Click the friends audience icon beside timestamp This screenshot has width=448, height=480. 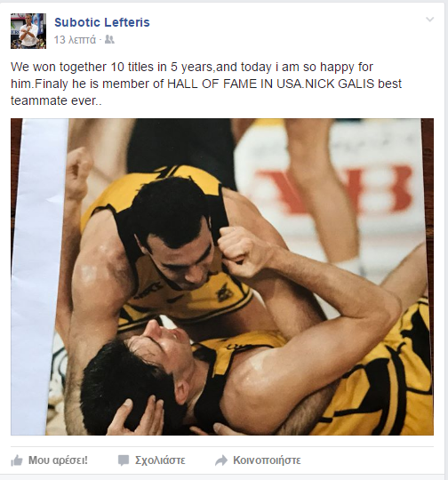109,39
